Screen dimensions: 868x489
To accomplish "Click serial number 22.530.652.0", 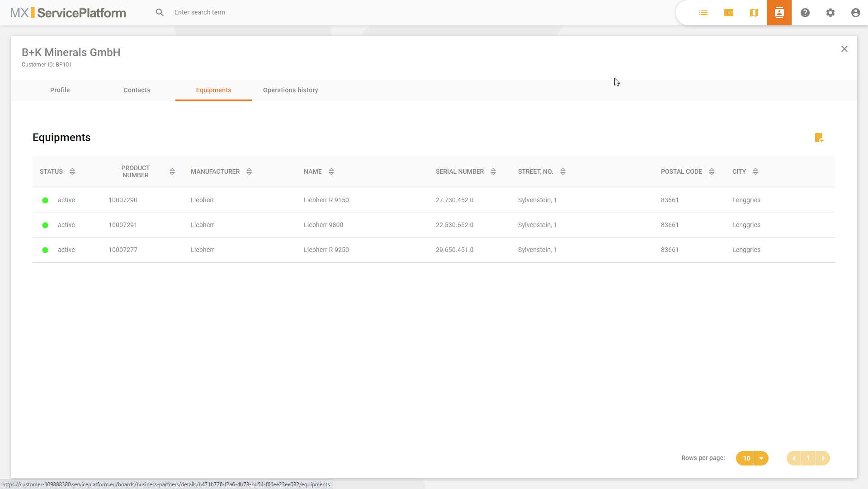I will [x=455, y=225].
